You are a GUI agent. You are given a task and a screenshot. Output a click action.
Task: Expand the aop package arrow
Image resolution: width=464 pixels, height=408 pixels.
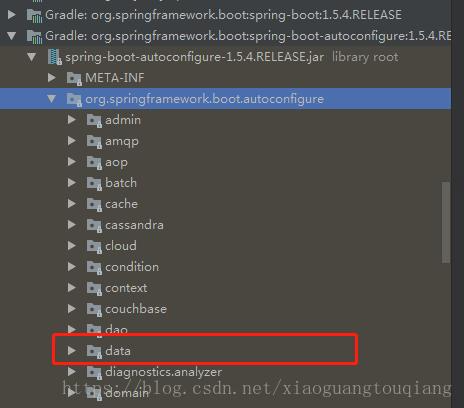point(72,162)
